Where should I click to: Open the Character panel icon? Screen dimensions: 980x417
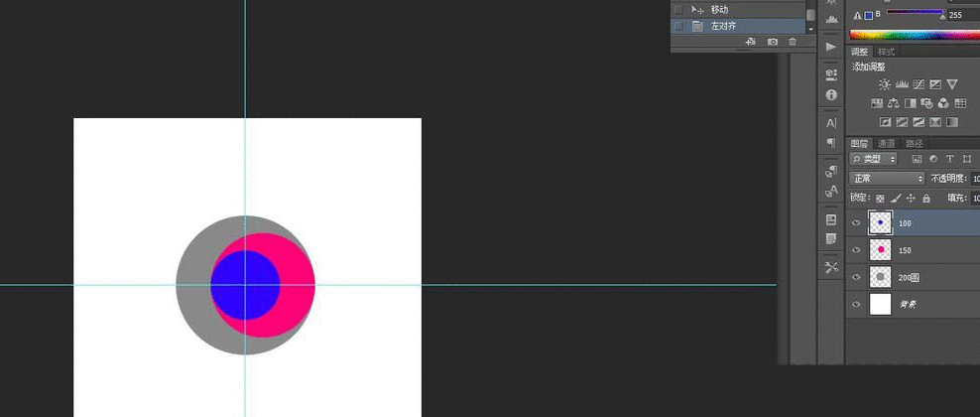point(831,123)
